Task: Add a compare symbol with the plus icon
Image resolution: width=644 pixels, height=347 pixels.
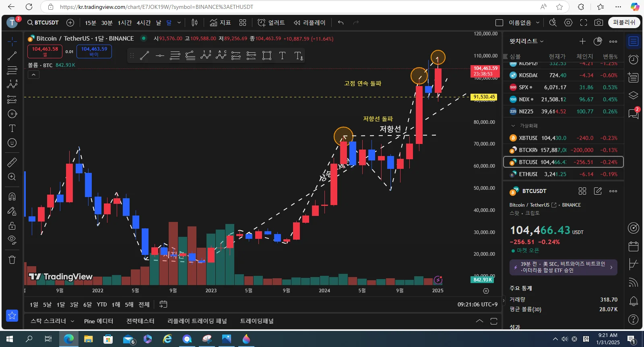Action: click(x=70, y=23)
